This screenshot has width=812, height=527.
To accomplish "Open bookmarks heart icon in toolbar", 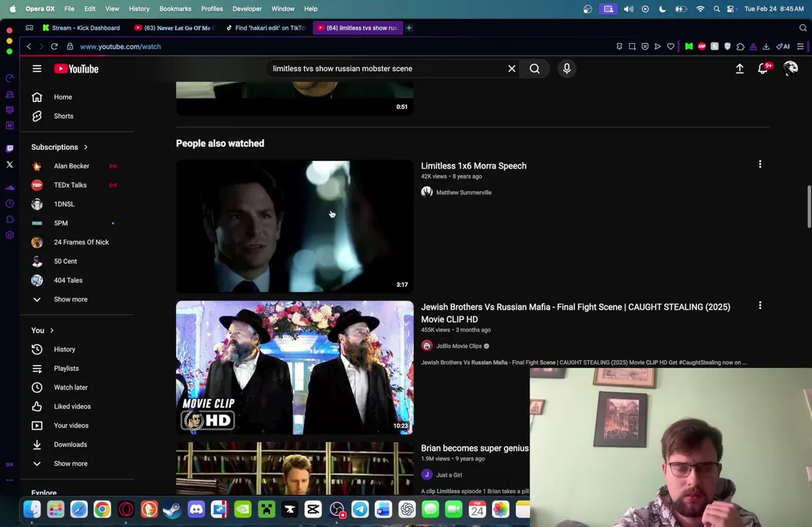I will point(671,47).
